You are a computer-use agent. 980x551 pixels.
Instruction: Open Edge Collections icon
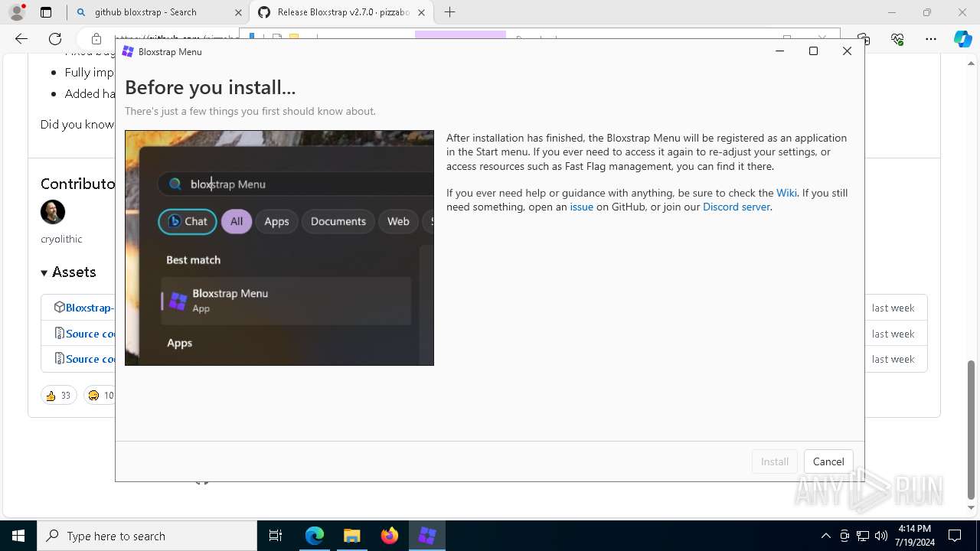[x=864, y=39]
